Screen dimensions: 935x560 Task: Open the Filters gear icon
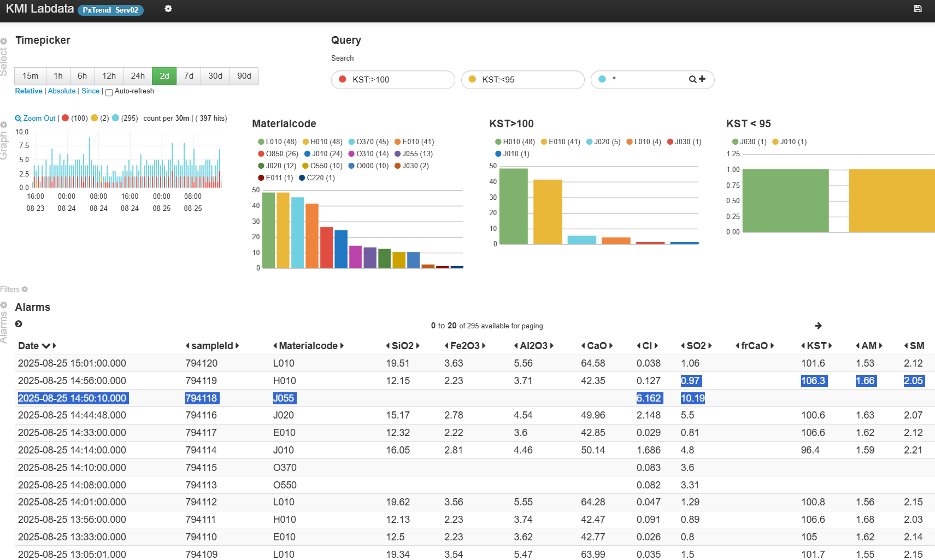[x=25, y=290]
